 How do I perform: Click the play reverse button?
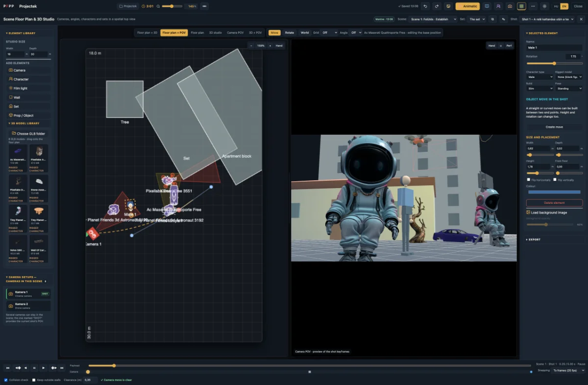[26, 368]
